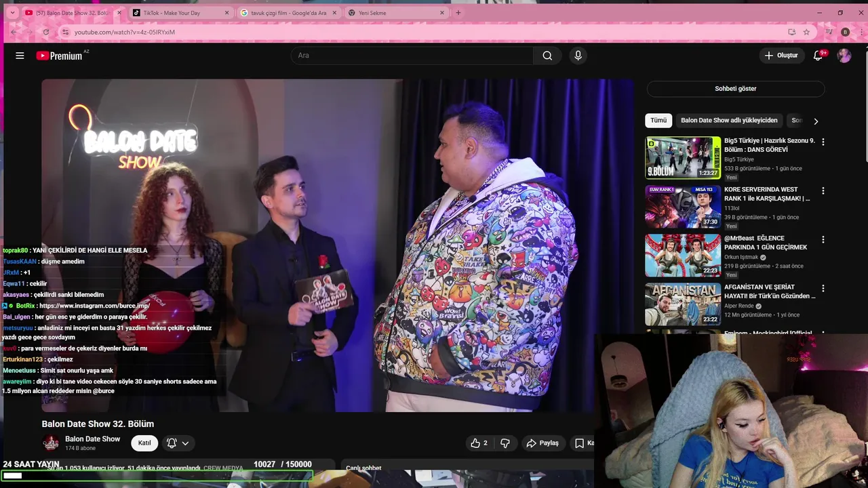Image resolution: width=868 pixels, height=488 pixels.
Task: Close the TikTok browser tab
Action: [226, 13]
